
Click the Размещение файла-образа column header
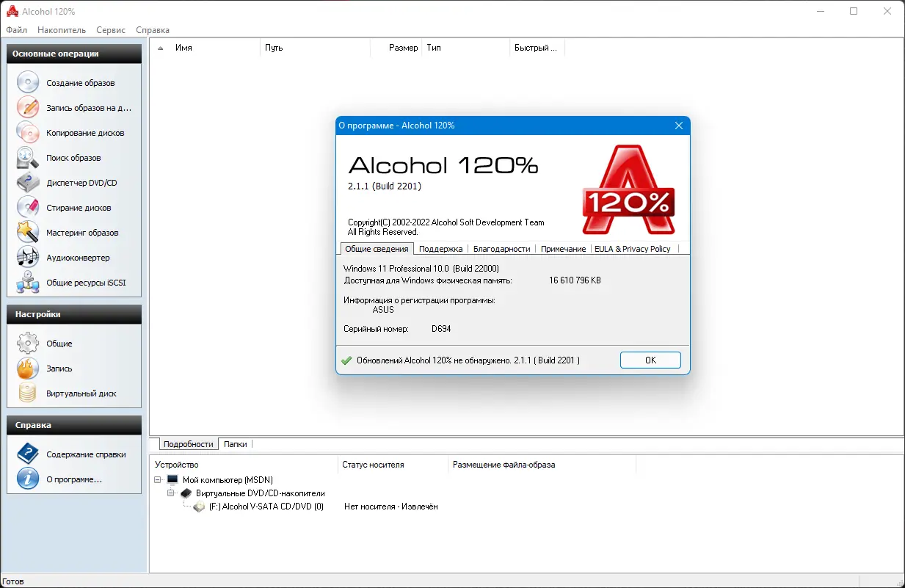click(542, 465)
